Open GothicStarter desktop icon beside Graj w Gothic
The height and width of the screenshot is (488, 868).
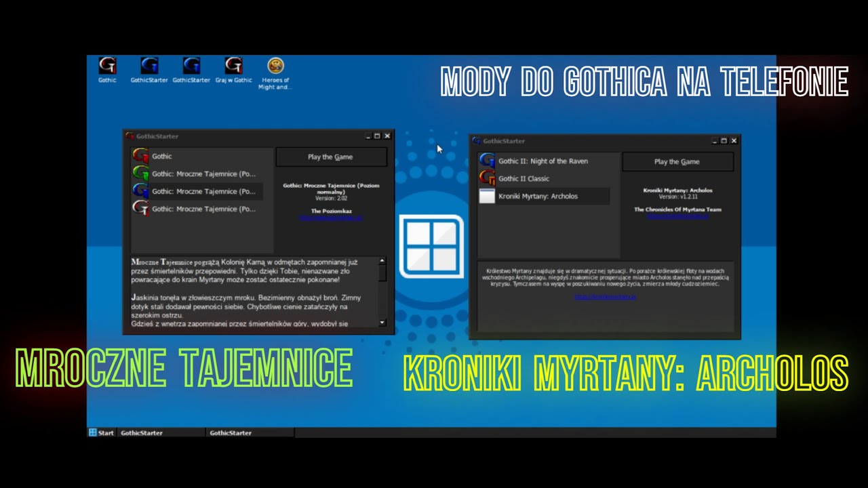point(191,70)
